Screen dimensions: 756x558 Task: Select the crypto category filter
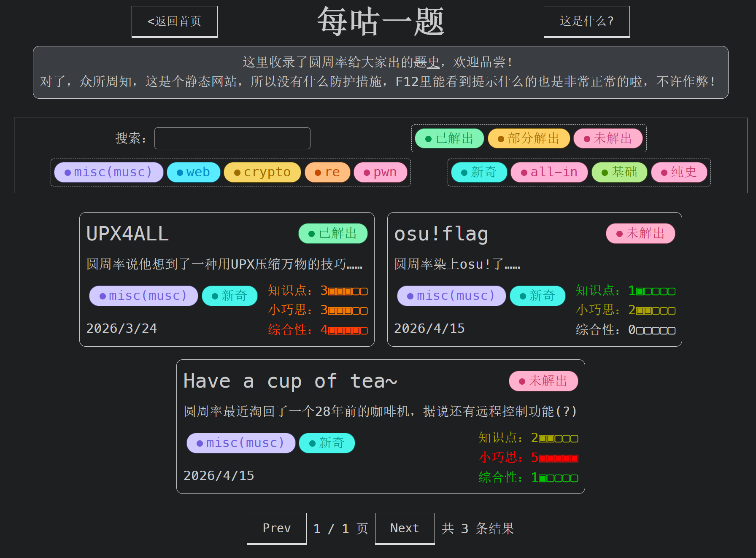tap(262, 173)
